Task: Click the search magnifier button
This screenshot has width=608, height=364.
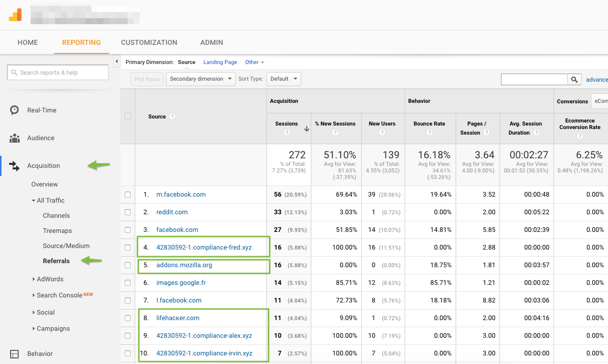Action: [x=574, y=79]
